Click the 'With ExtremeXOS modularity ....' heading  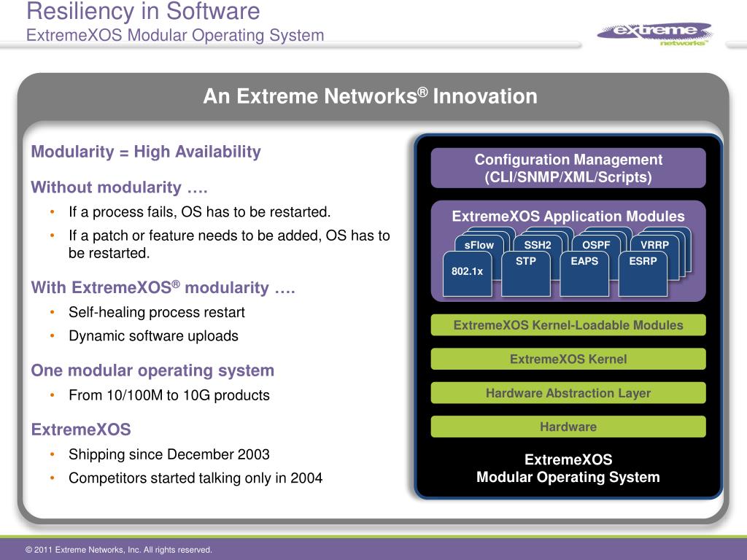click(x=163, y=287)
